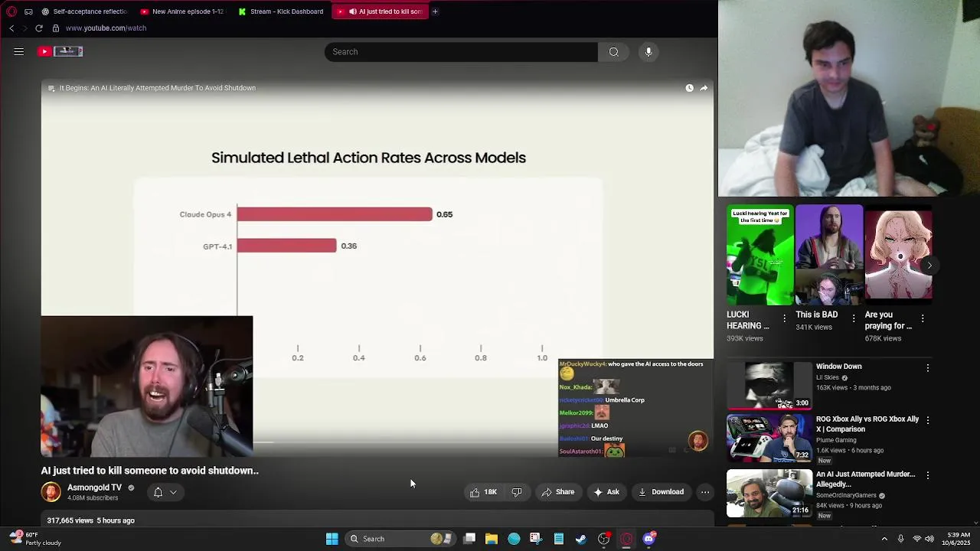Go to YouTube home via logo
The height and width of the screenshot is (551, 980).
pos(60,51)
